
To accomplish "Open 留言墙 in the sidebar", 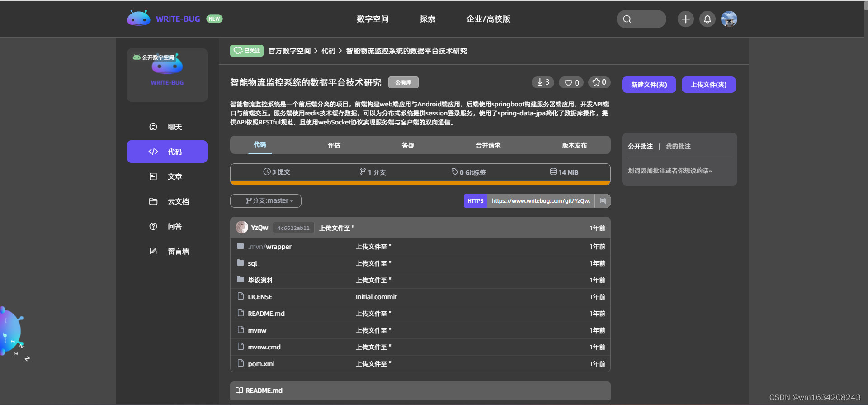I will [x=167, y=251].
